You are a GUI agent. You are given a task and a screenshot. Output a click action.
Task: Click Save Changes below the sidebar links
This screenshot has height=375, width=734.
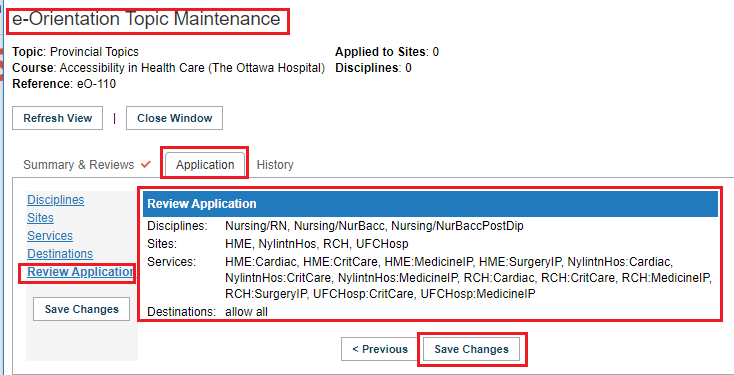point(81,309)
